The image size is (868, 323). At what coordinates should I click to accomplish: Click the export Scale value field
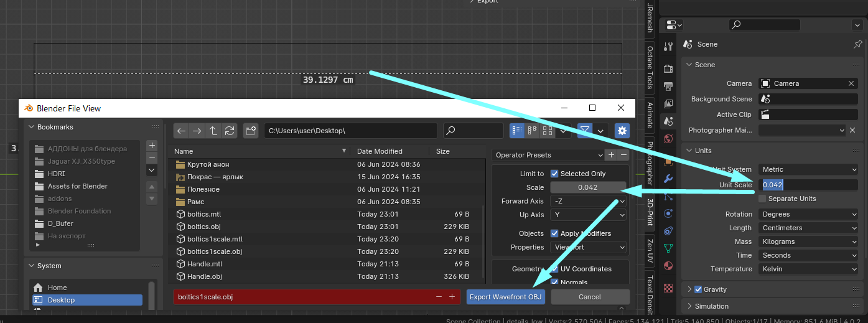point(588,187)
